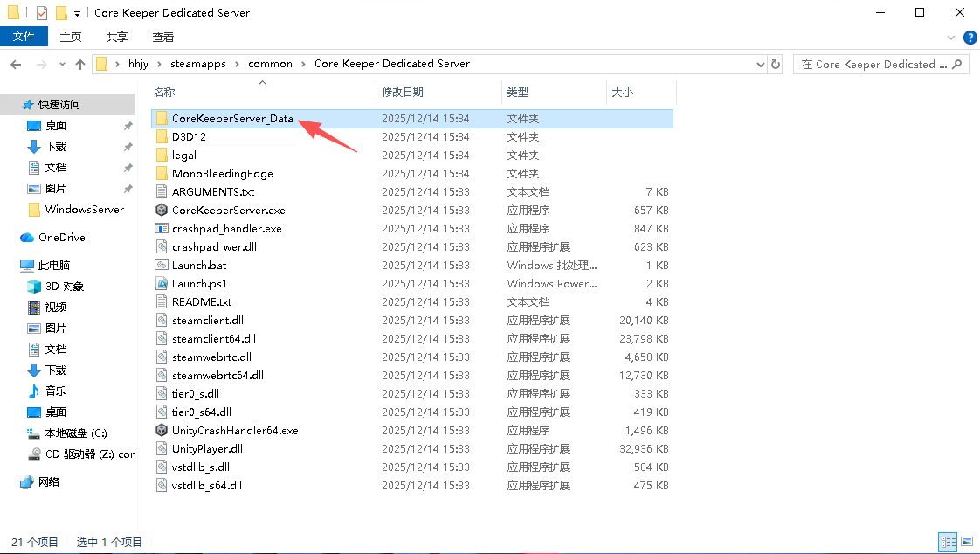Select the Launch.ps1 PowerShell script icon
The image size is (980, 554).
pos(161,284)
